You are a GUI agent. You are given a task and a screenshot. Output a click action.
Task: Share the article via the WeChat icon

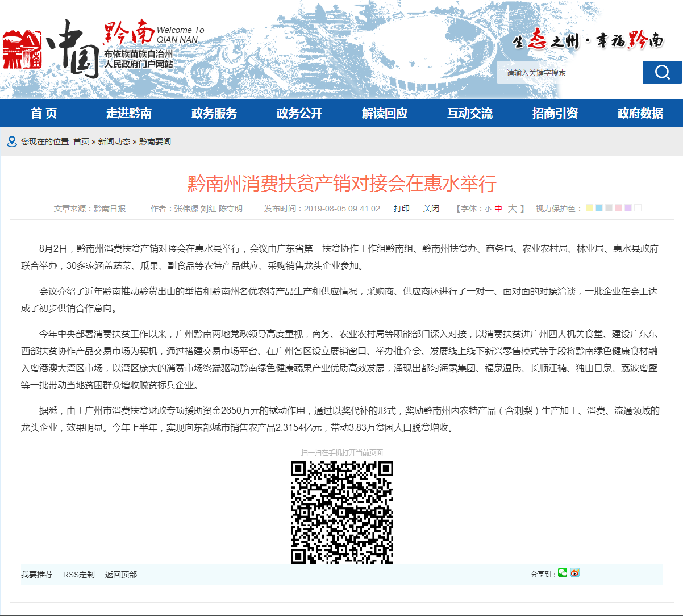pos(562,573)
